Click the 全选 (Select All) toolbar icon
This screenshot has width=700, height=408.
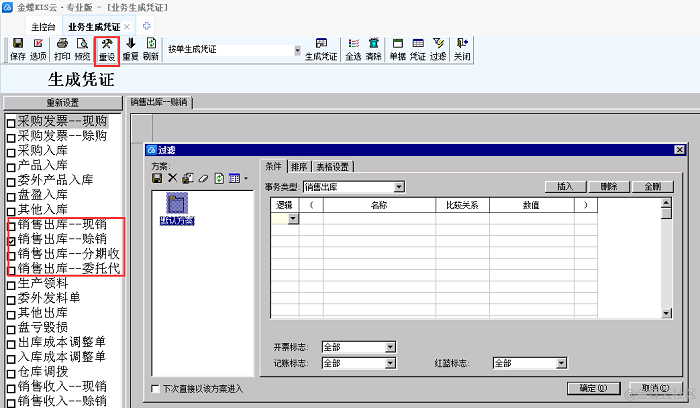click(353, 49)
